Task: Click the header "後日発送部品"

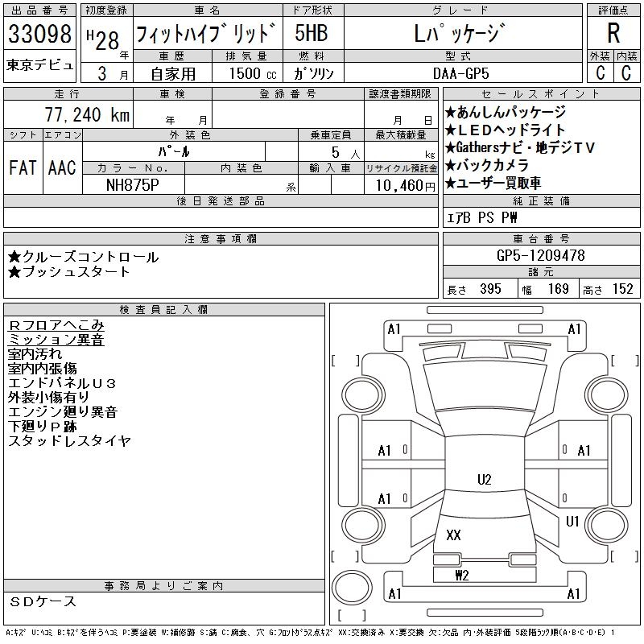Action: tap(221, 200)
